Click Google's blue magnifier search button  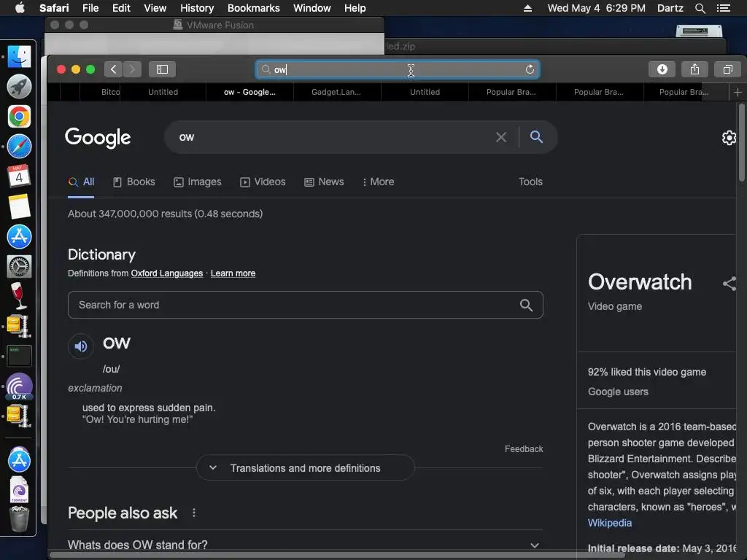536,136
